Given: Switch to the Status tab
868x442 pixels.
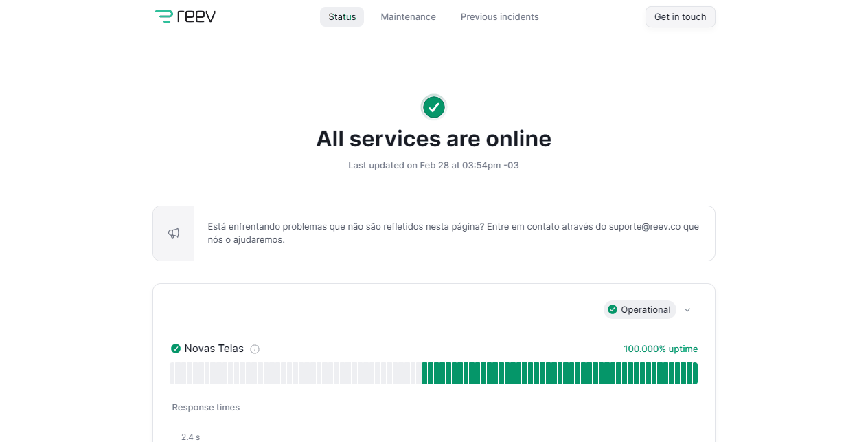Looking at the screenshot, I should click(342, 17).
